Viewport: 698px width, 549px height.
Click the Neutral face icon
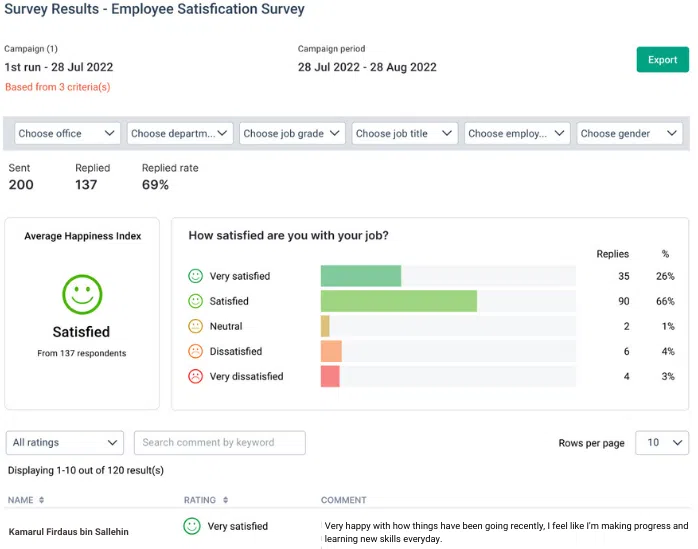pyautogui.click(x=195, y=326)
